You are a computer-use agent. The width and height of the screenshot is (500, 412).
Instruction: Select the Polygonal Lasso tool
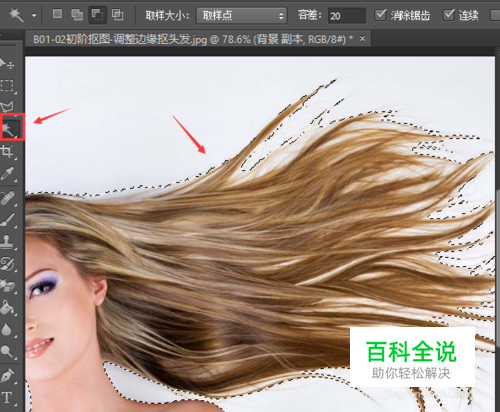tap(7, 107)
